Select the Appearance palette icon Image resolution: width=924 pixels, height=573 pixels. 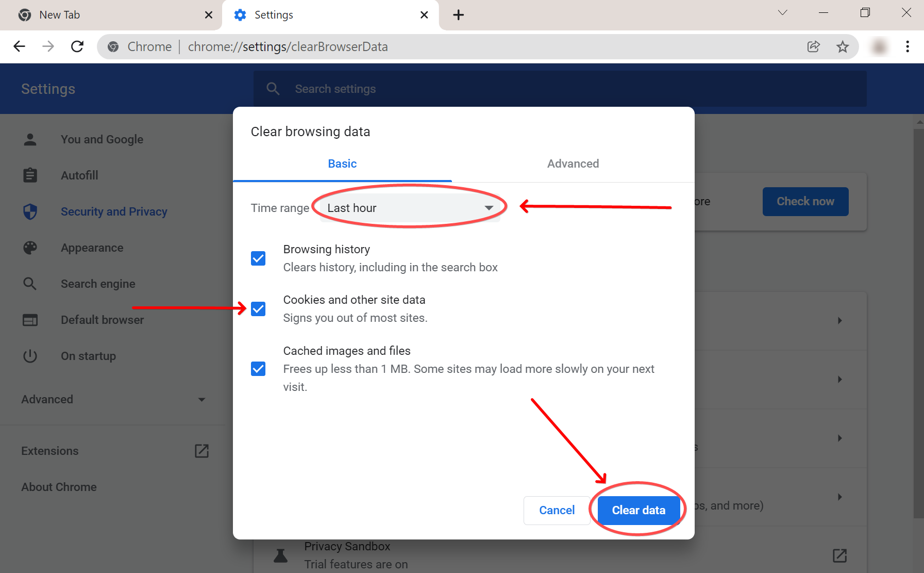point(30,248)
